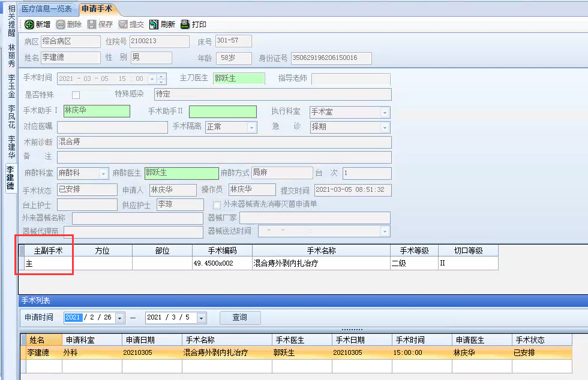
Task: Click the 术前诊断 field 混合痔
Action: click(x=224, y=143)
